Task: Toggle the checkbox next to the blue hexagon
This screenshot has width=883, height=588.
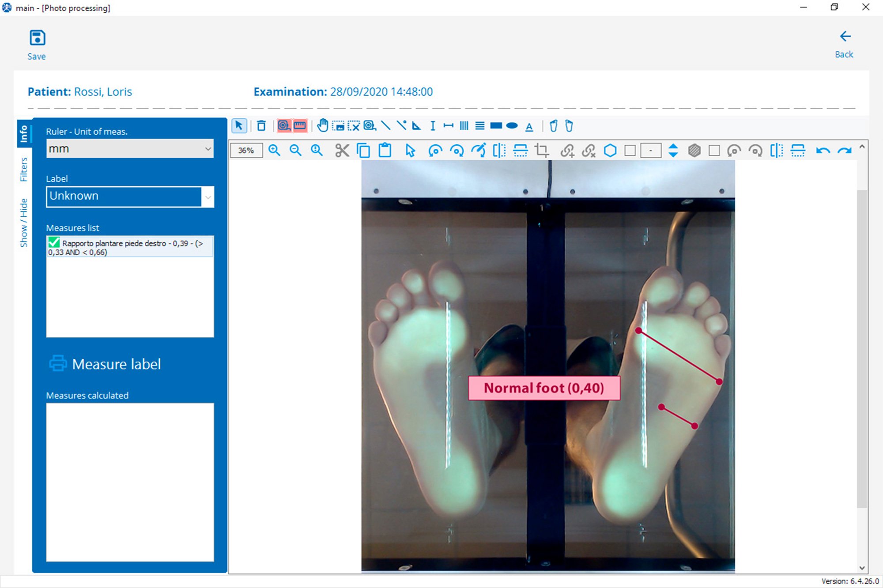Action: pos(630,151)
